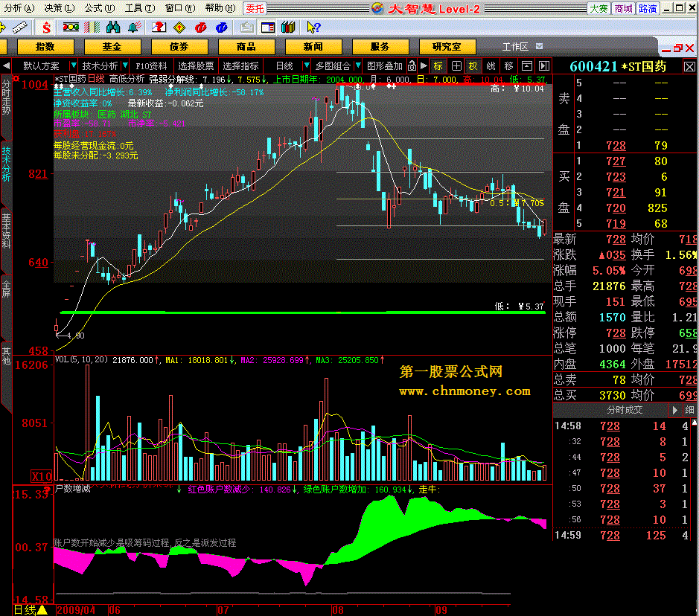Click the red question mark chart icon
This screenshot has width=699, height=616.
pyautogui.click(x=159, y=28)
